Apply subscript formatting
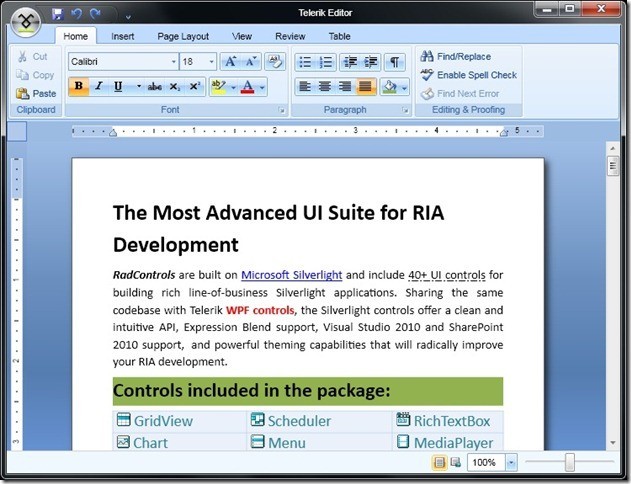631x484 pixels. (175, 87)
